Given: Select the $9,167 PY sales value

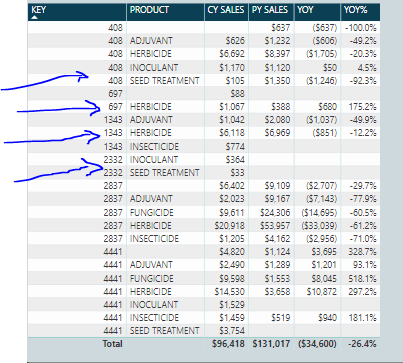Looking at the screenshot, I should click(x=277, y=199).
